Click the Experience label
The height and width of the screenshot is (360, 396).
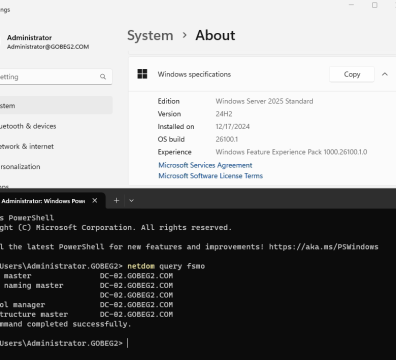coord(174,152)
